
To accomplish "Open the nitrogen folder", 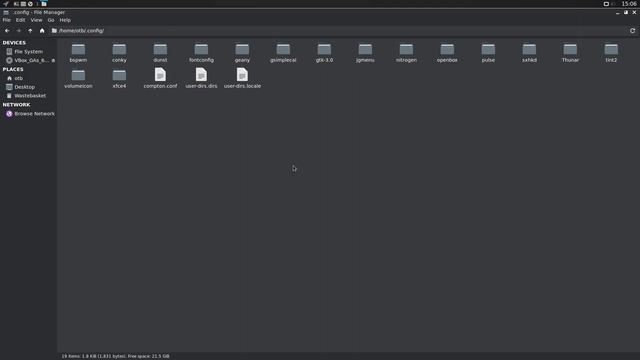I will tap(406, 53).
